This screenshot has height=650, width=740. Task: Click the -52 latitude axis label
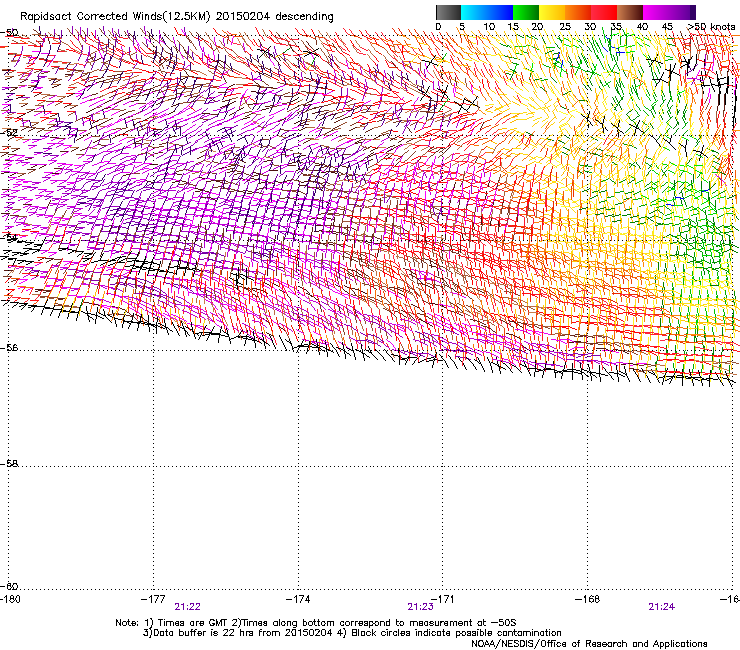pos(9,133)
